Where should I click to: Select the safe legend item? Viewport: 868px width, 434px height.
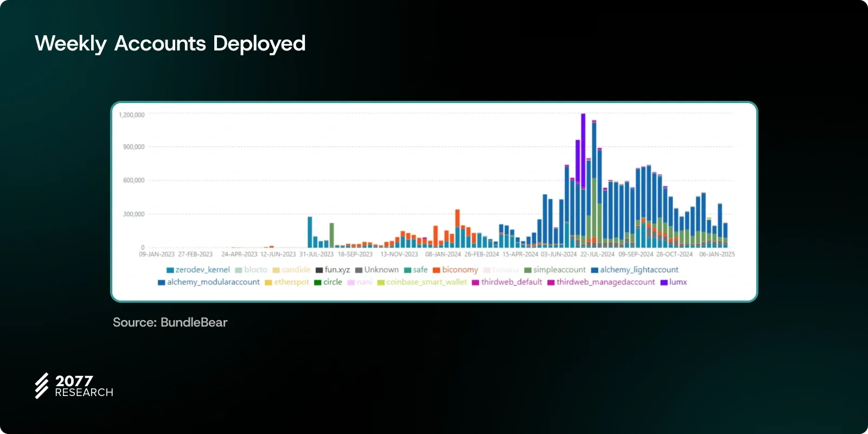[420, 270]
